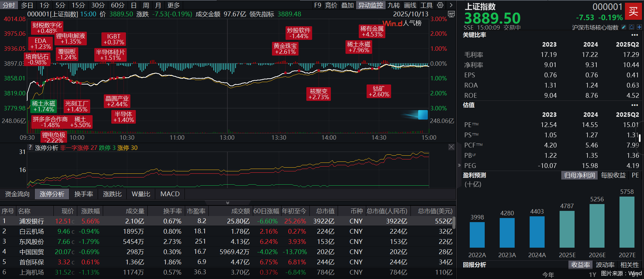Expand toolbar with right arrow chevron
The width and height of the screenshot is (644, 279).
pos(451,5)
